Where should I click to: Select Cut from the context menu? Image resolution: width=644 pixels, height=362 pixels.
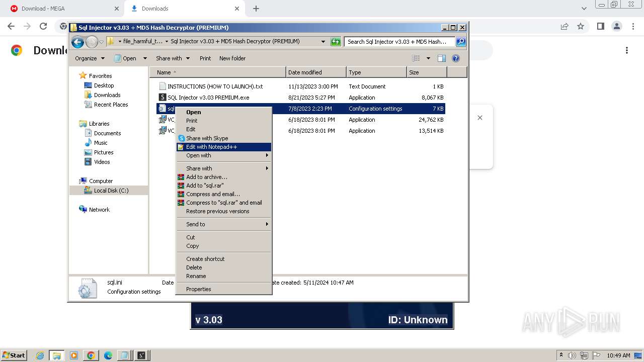point(224,237)
